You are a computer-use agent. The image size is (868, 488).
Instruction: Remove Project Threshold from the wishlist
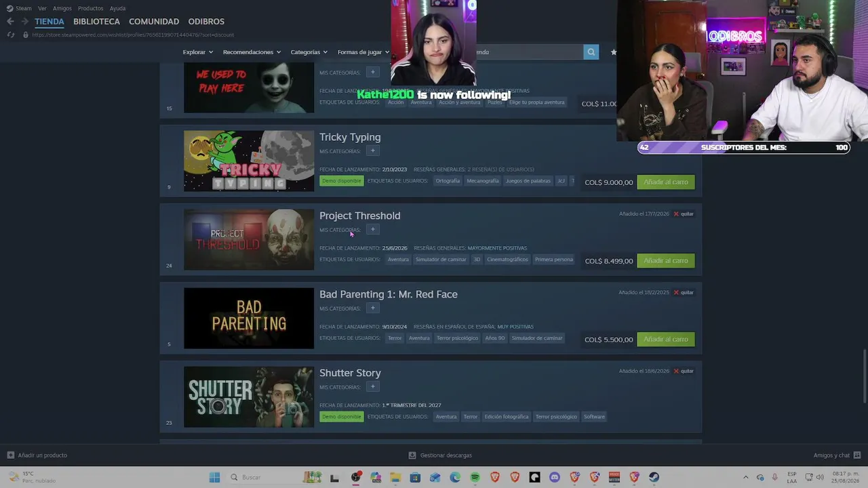(684, 214)
